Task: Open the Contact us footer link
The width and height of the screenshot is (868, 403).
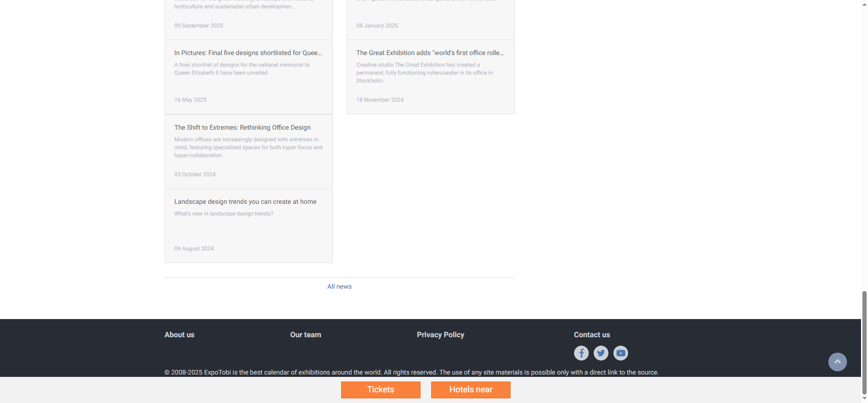Action: point(592,334)
